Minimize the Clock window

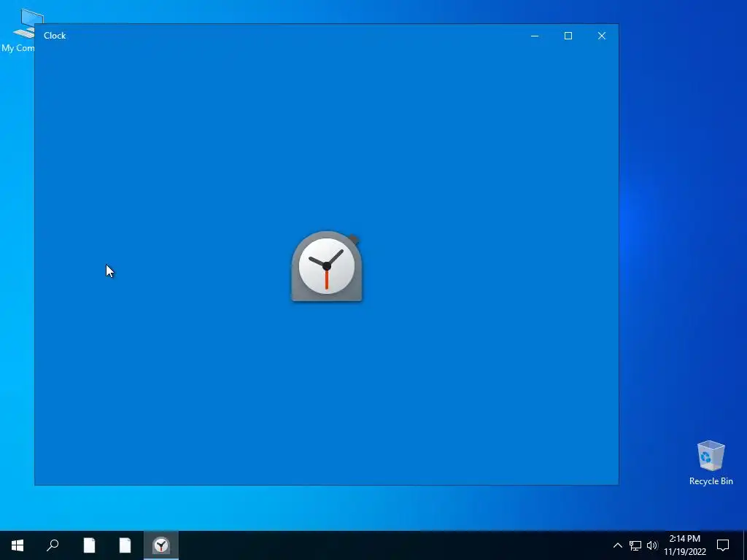click(535, 36)
